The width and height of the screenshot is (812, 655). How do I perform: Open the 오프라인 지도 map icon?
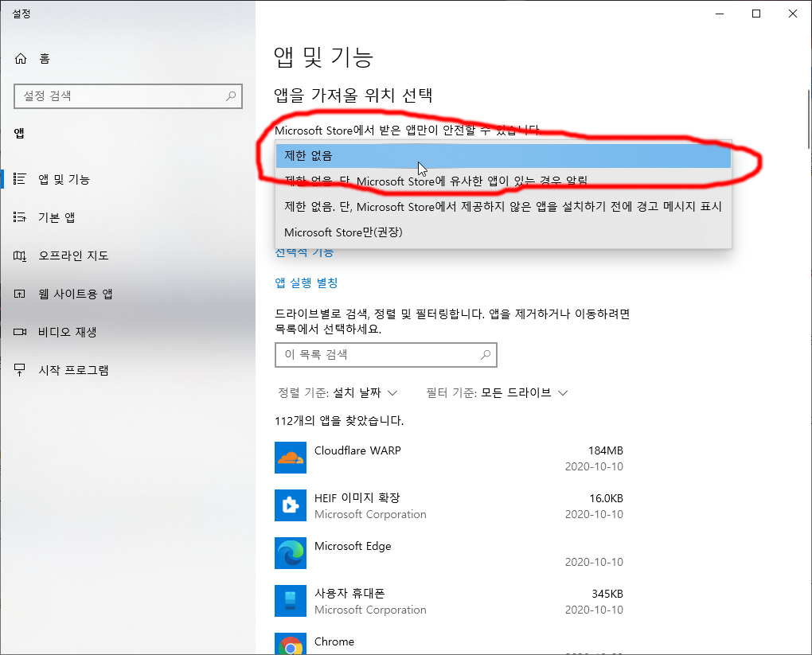(x=21, y=255)
